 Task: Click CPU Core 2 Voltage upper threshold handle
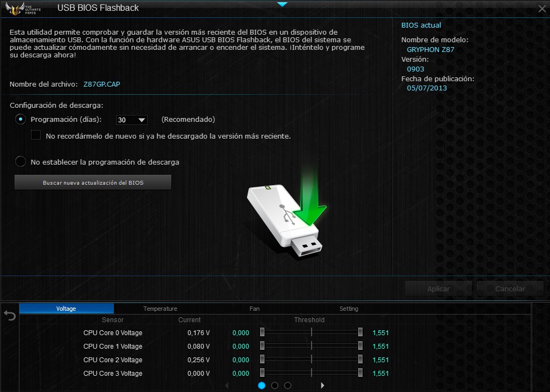pos(360,360)
